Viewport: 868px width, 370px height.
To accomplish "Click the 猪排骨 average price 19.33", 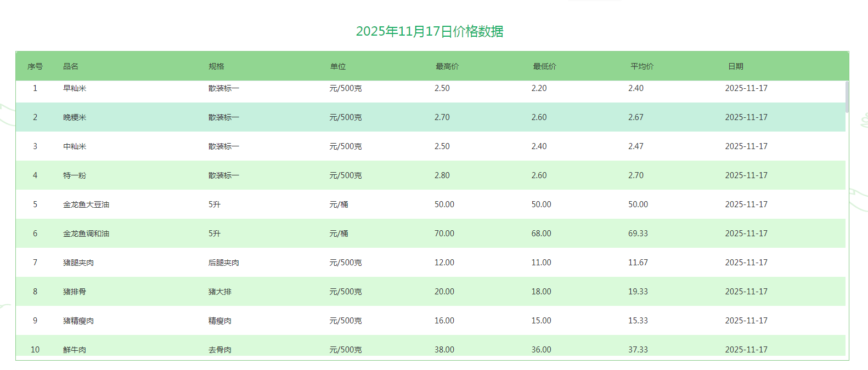I will click(x=638, y=292).
